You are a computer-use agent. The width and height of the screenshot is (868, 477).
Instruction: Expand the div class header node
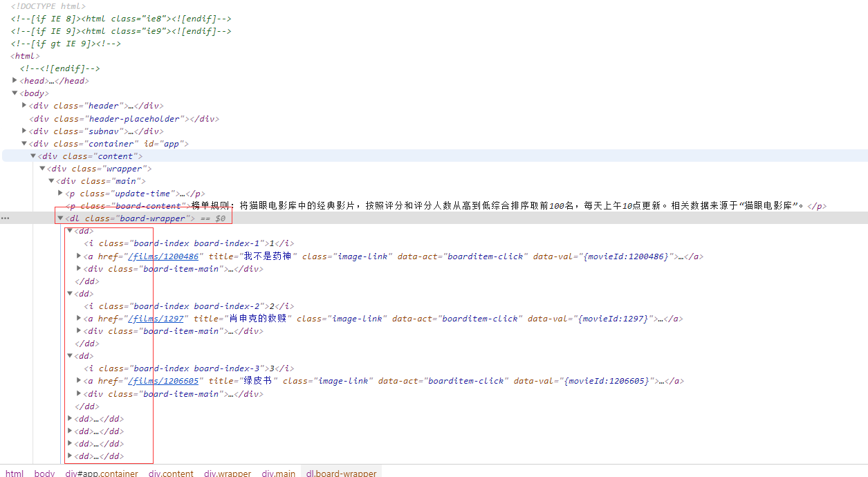[x=24, y=105]
